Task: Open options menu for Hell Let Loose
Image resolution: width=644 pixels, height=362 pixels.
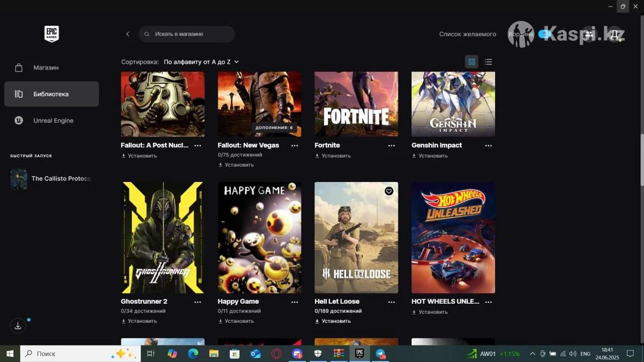Action: point(391,302)
